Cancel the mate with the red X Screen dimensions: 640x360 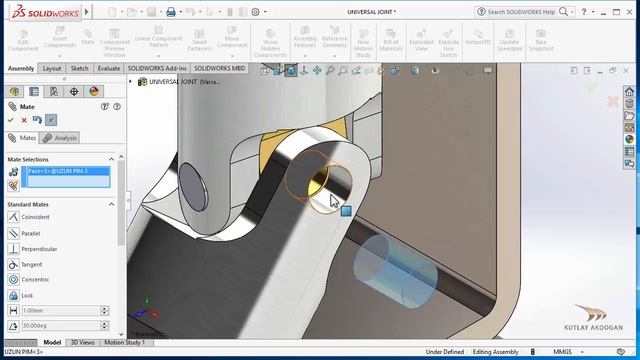[x=24, y=120]
